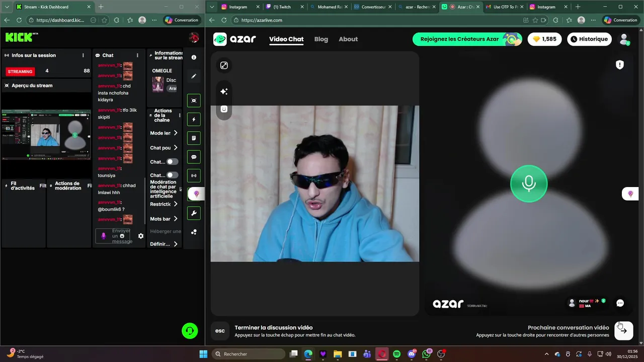
Task: Expand the Chat pou option
Action: [164, 148]
